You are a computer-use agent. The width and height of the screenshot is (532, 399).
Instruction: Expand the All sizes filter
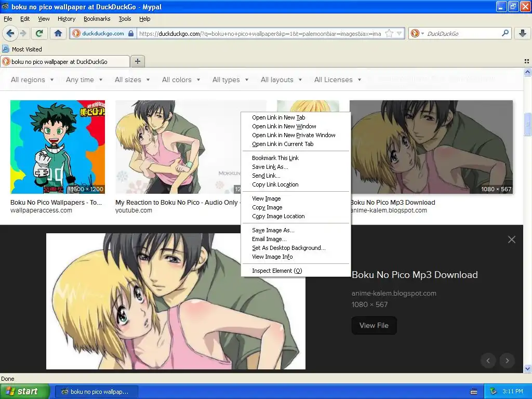(132, 79)
